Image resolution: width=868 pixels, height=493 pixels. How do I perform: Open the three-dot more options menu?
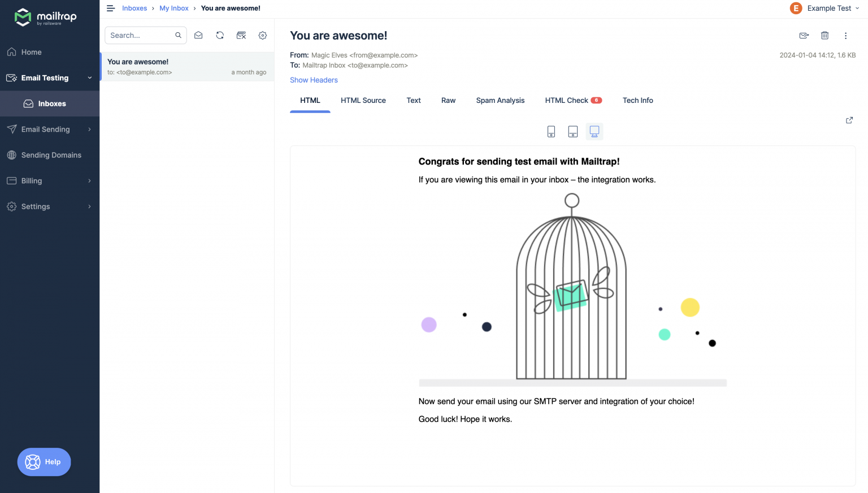point(845,36)
